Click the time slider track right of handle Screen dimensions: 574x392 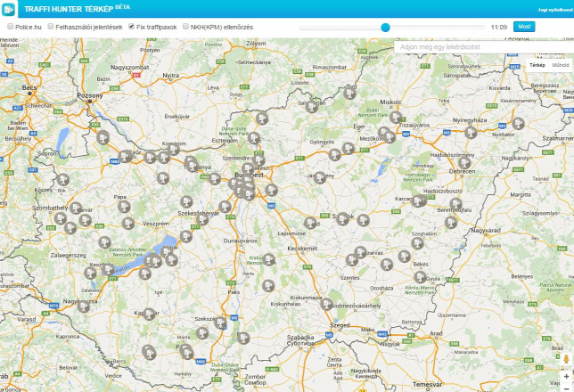click(438, 28)
